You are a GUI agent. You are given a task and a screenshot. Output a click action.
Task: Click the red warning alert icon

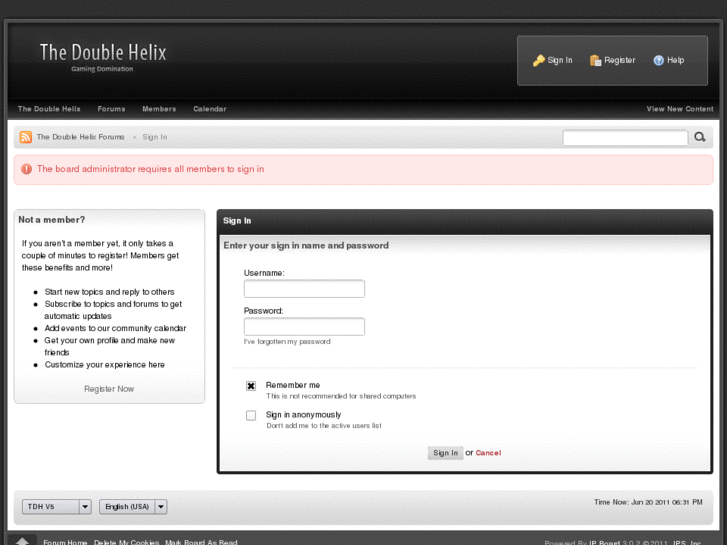pos(26,169)
